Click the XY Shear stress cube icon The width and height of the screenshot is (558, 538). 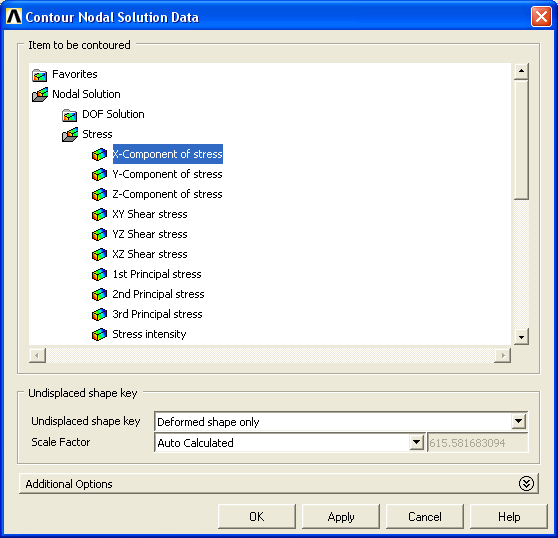click(x=99, y=214)
